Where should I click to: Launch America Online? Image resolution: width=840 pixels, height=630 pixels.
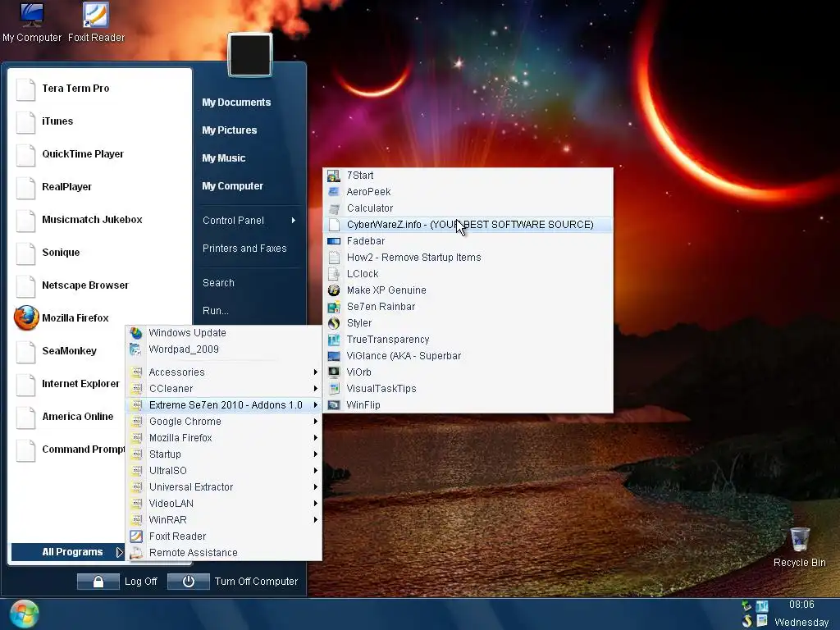click(69, 417)
